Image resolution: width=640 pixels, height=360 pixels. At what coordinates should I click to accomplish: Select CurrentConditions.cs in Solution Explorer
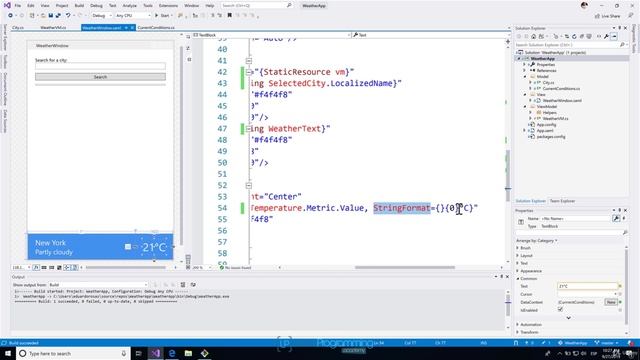pyautogui.click(x=561, y=89)
